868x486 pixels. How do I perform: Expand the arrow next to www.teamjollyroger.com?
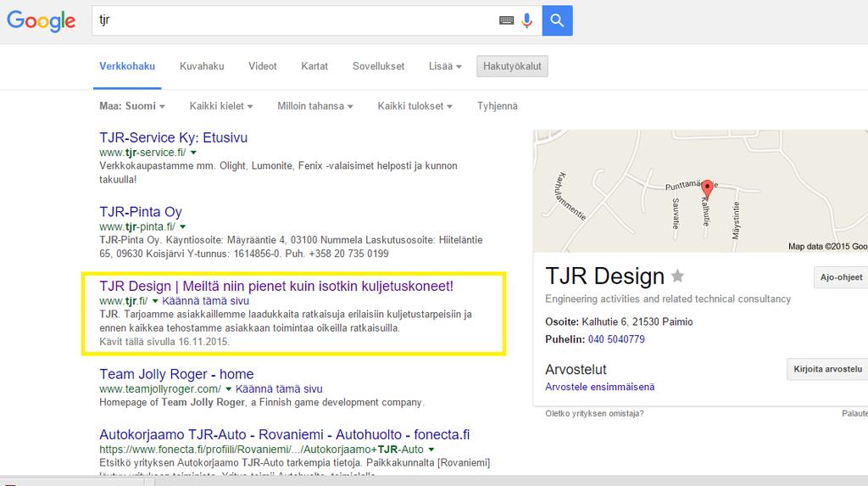point(228,389)
